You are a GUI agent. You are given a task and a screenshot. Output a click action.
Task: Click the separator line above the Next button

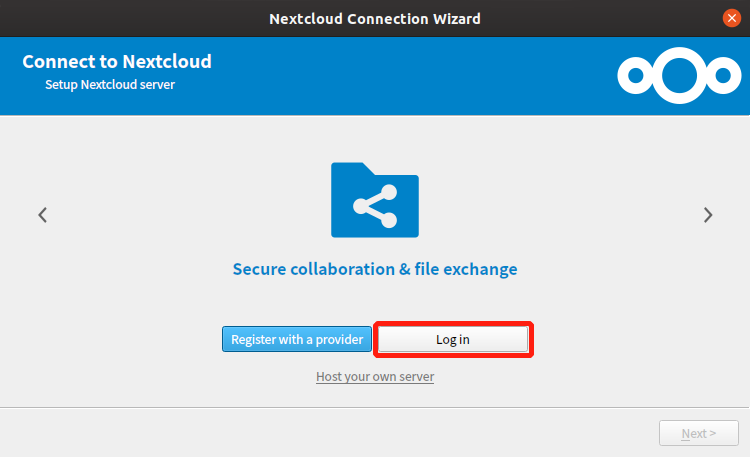(375, 408)
